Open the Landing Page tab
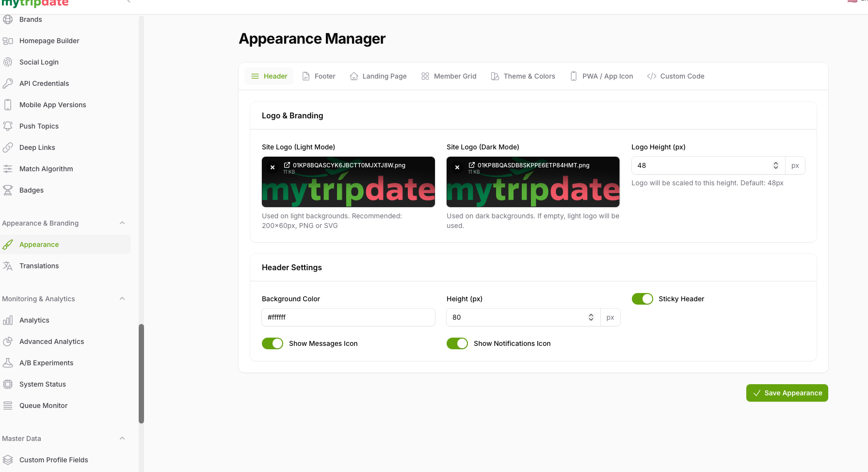Image resolution: width=868 pixels, height=472 pixels. click(x=378, y=76)
